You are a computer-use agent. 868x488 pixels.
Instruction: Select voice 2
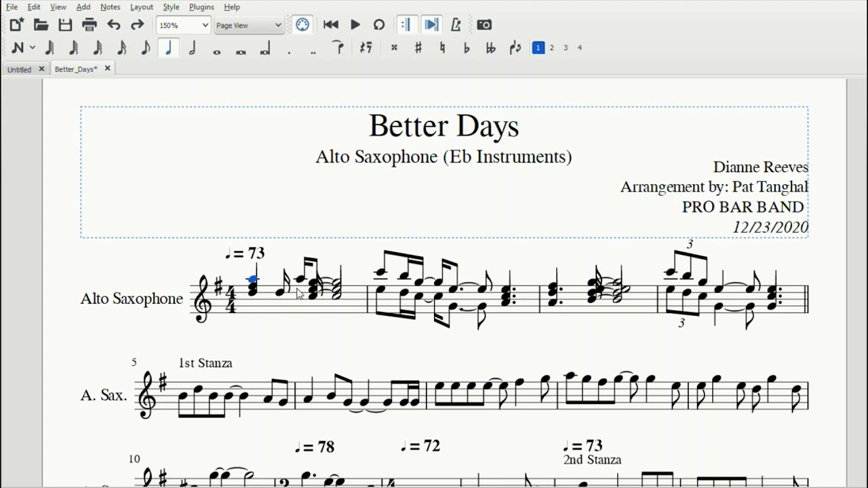(552, 48)
